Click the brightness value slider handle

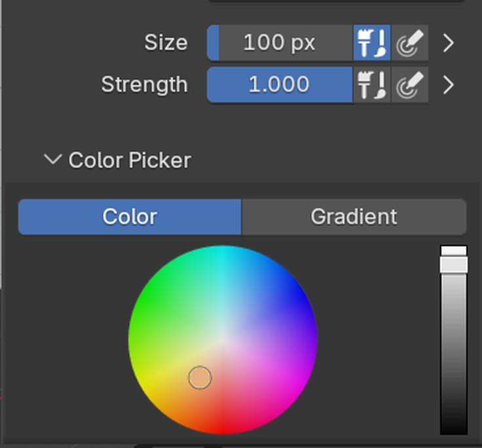point(454,265)
